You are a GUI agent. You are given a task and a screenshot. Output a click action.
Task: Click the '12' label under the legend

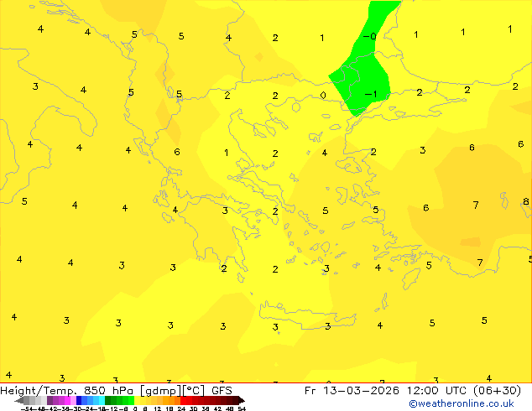(x=158, y=408)
